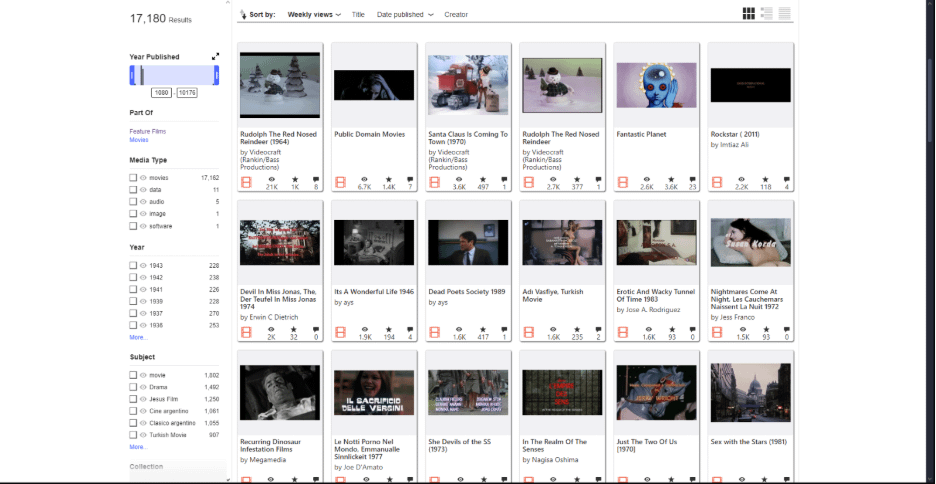
Task: Click favorites star on Its A Wonderful Life card
Action: pos(389,329)
